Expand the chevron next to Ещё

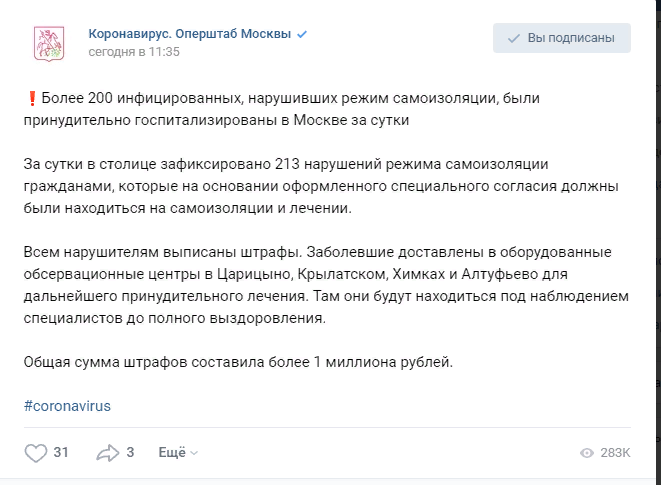(194, 453)
